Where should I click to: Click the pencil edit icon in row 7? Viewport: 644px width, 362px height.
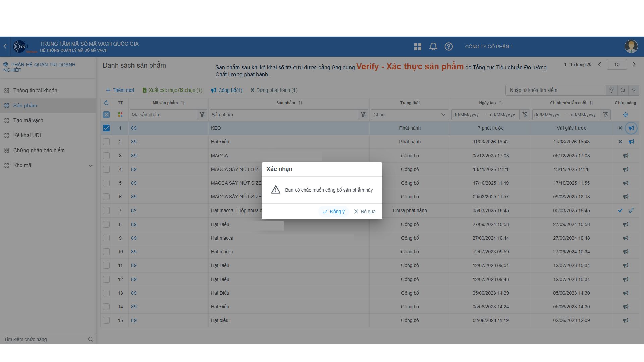[631, 210]
